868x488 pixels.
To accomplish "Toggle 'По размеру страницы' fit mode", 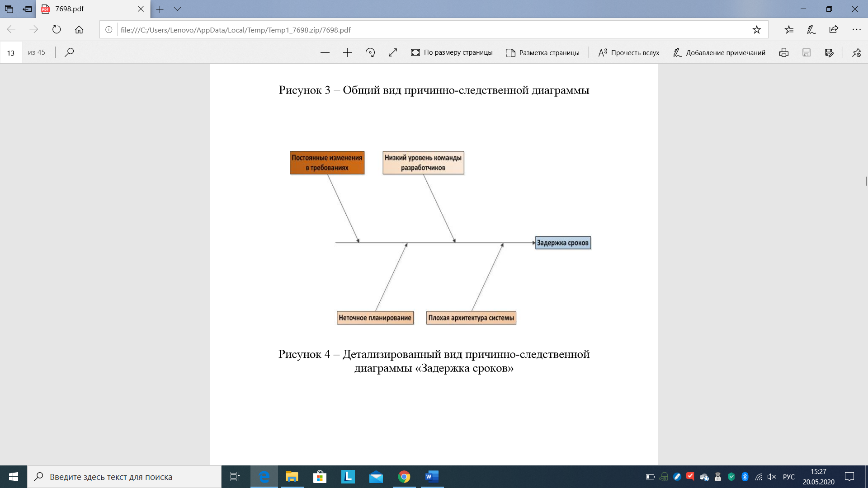I will click(x=452, y=52).
